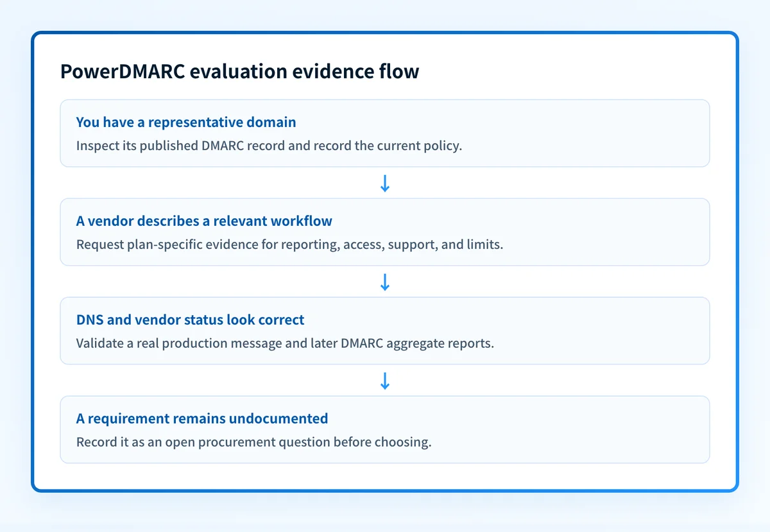Screen dimensions: 770x532
Task: Select 'A vendor describes a relevant workflow' heading
Action: [x=204, y=221]
